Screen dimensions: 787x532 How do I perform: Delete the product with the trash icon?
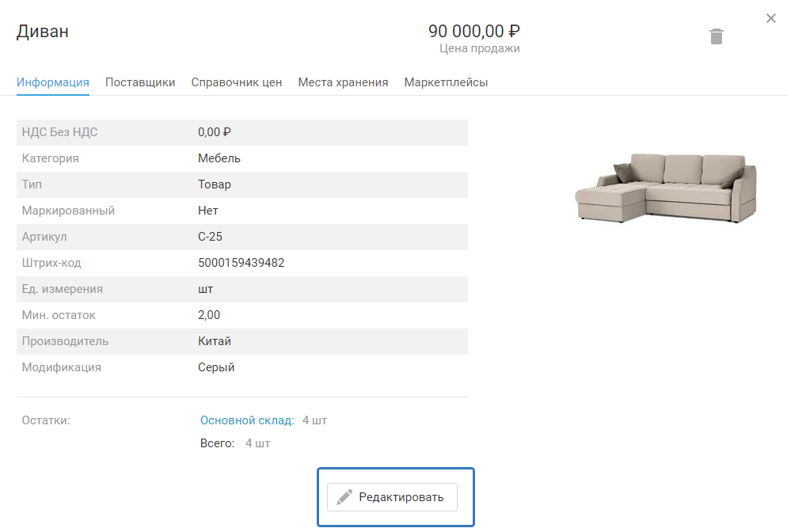click(717, 36)
